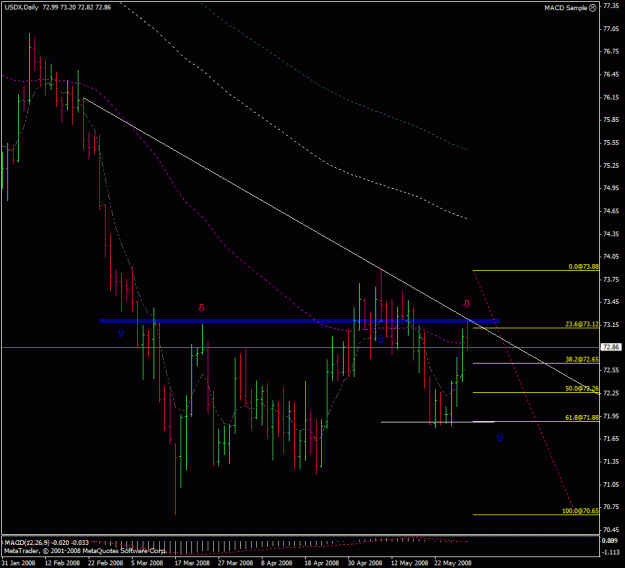Click the current price tag on the price axis
Screen dimensions: 625x568
click(611, 347)
